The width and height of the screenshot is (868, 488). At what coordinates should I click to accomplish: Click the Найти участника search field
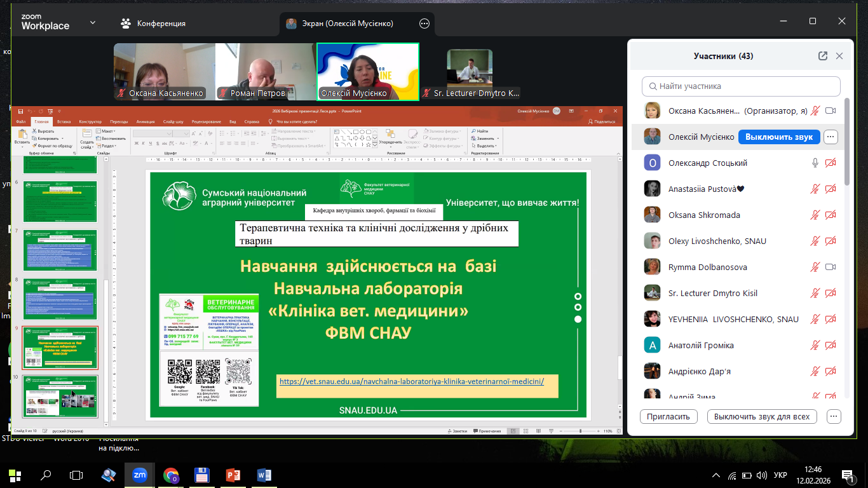click(741, 86)
